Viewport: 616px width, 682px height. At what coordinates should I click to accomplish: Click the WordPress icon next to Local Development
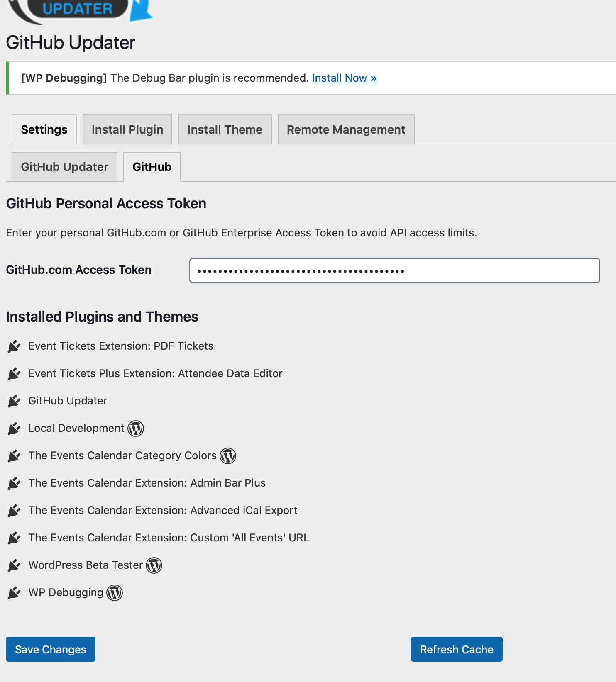pyautogui.click(x=136, y=429)
